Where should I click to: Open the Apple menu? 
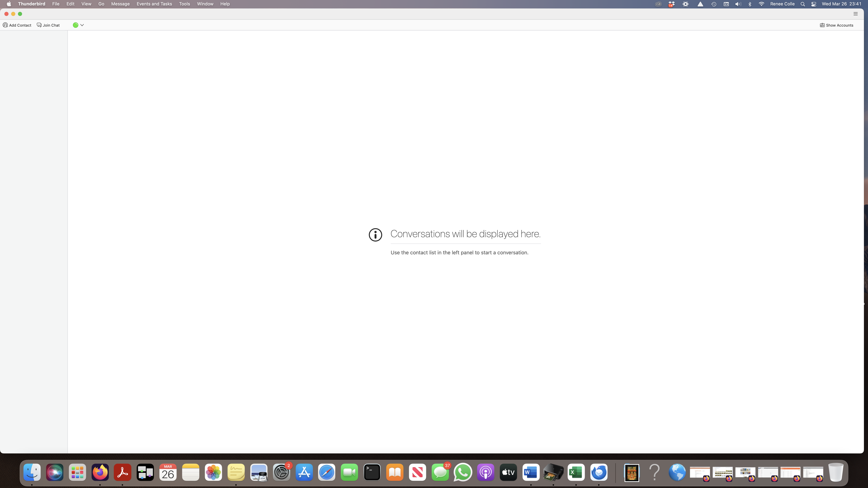(9, 4)
